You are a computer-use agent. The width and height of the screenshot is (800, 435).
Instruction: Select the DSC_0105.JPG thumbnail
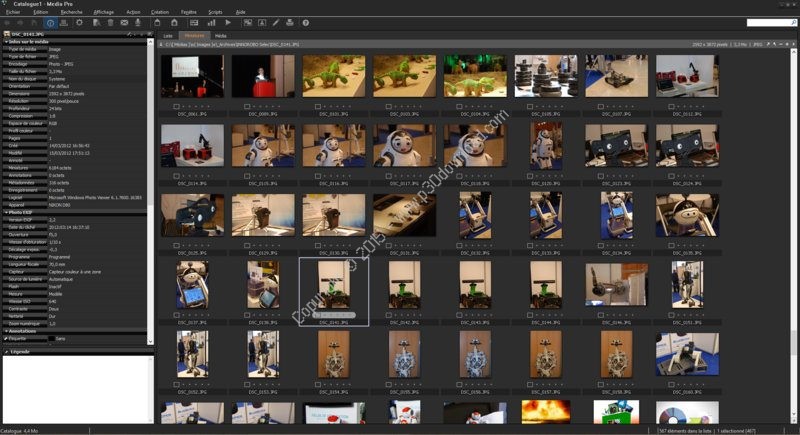point(546,76)
